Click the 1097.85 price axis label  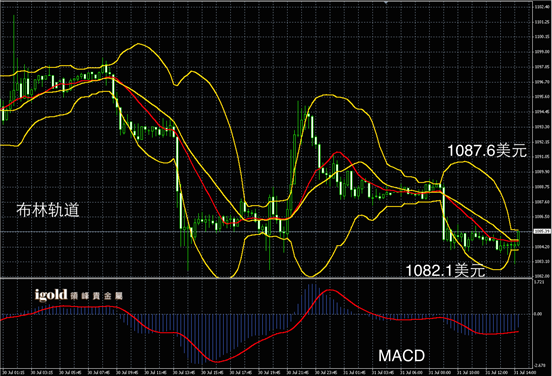(542, 67)
